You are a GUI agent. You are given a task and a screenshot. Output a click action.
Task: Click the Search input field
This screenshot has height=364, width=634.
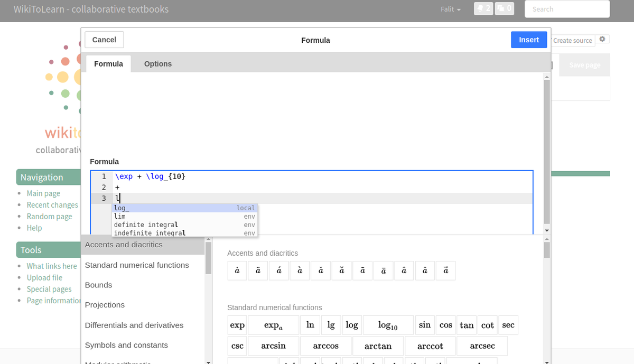[566, 9]
